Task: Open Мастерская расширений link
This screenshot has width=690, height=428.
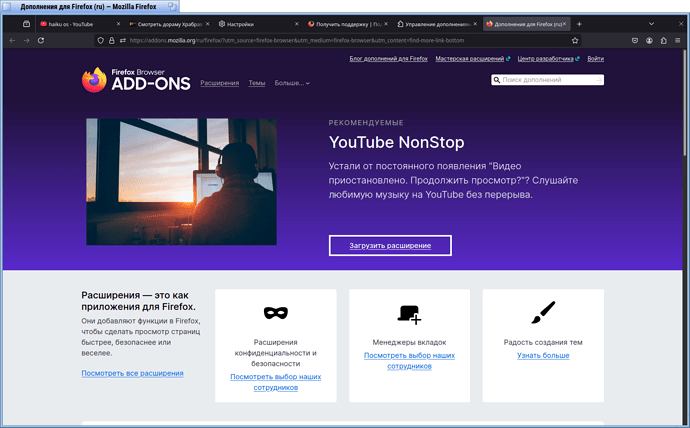Action: [x=473, y=59]
